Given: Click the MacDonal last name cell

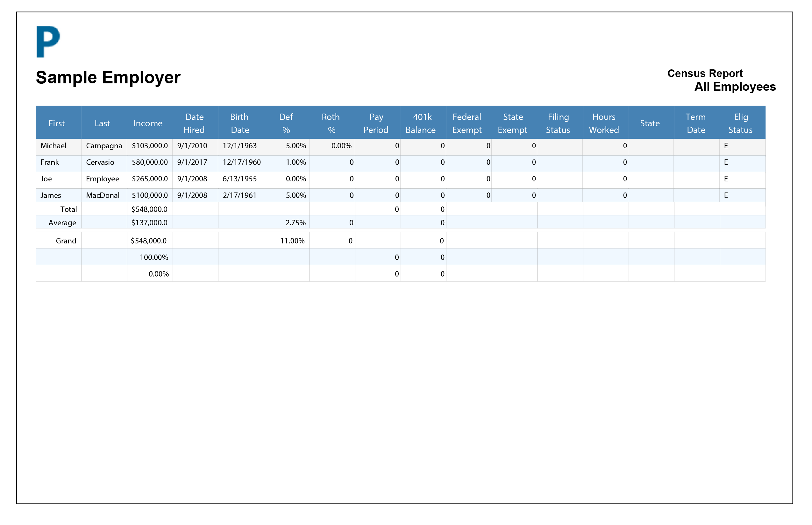Looking at the screenshot, I should tap(103, 195).
